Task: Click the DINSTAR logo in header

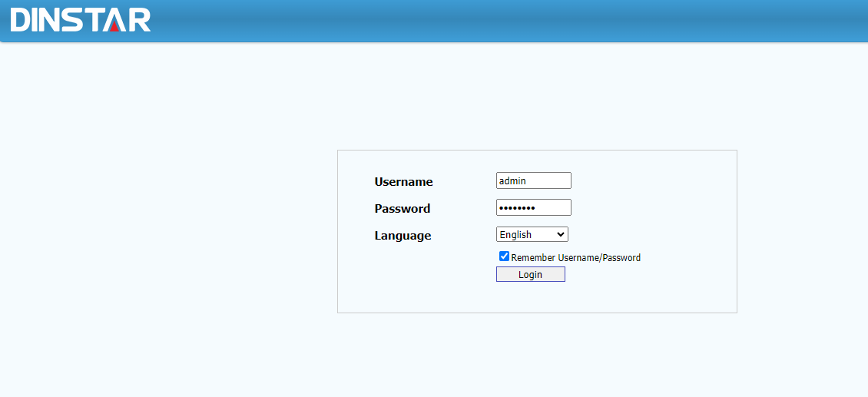Action: click(81, 19)
